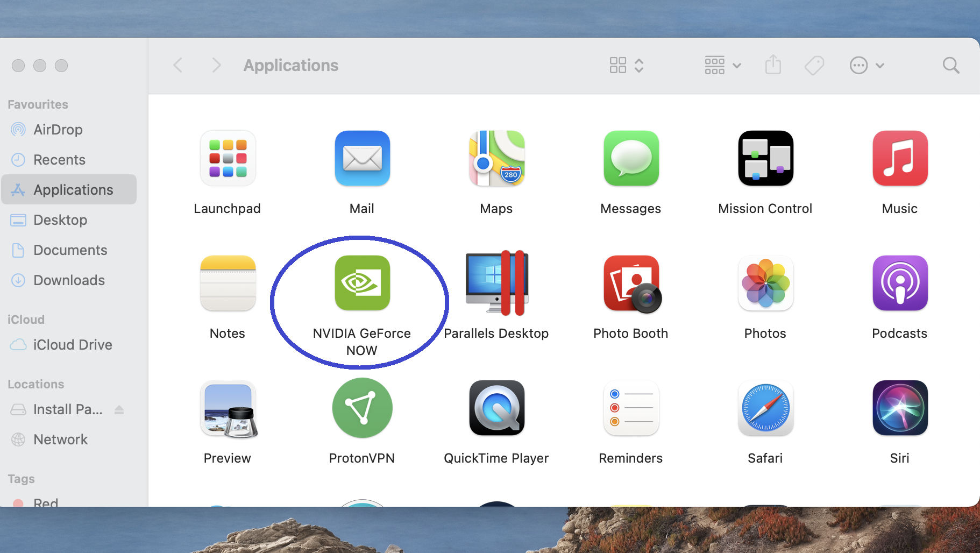The image size is (980, 553).
Task: Click the Share toolbar icon
Action: (x=773, y=65)
